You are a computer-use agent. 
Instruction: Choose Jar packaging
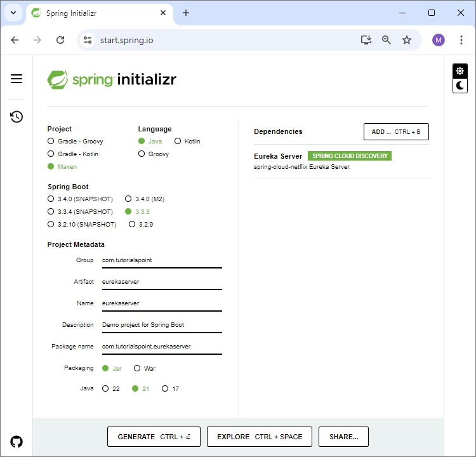point(112,368)
